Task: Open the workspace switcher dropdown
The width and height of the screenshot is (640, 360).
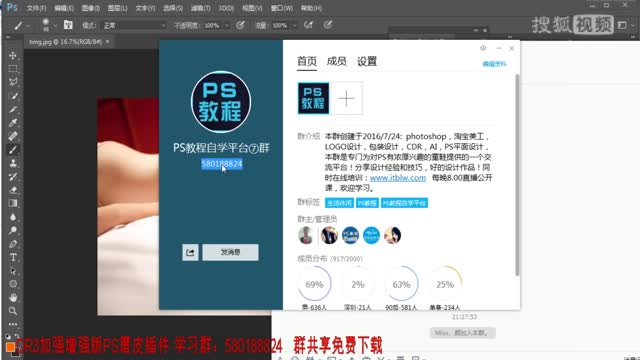Action: coord(626,25)
